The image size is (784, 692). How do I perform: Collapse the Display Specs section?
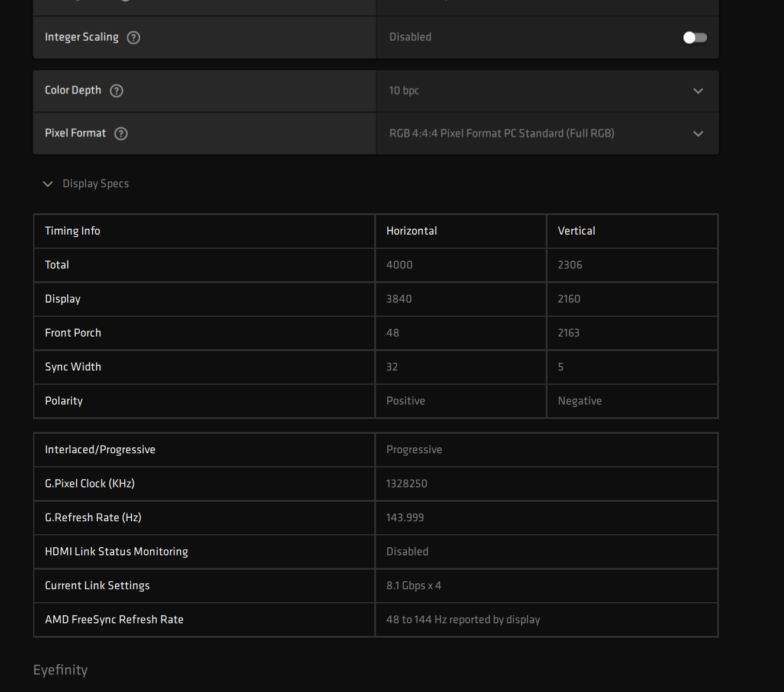pos(48,184)
